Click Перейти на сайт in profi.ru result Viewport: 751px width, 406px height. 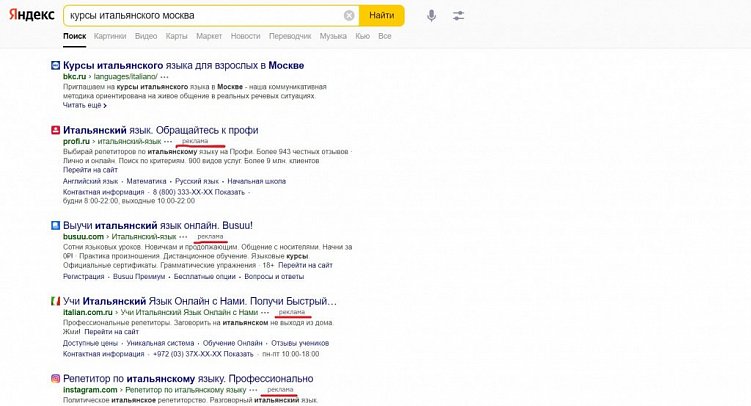[x=90, y=169]
